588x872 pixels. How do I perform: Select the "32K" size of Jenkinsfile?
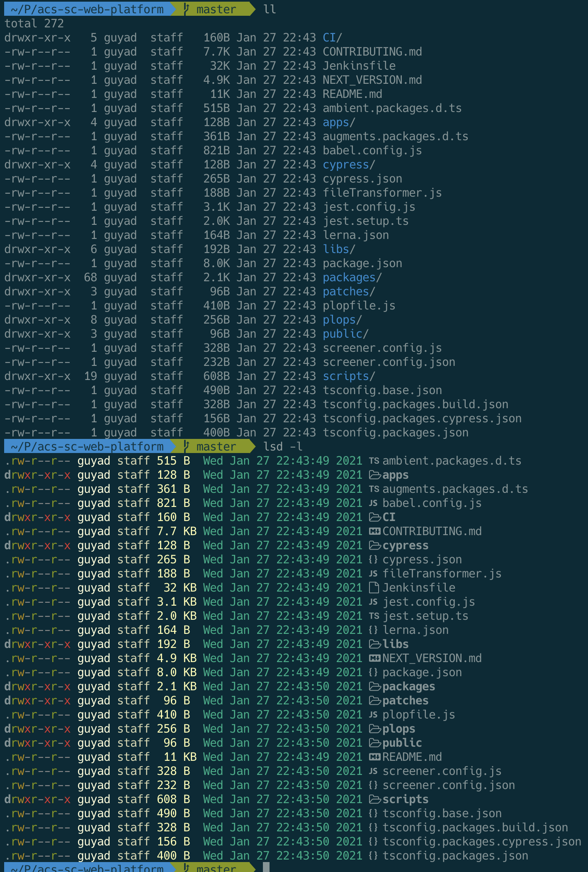[x=220, y=66]
